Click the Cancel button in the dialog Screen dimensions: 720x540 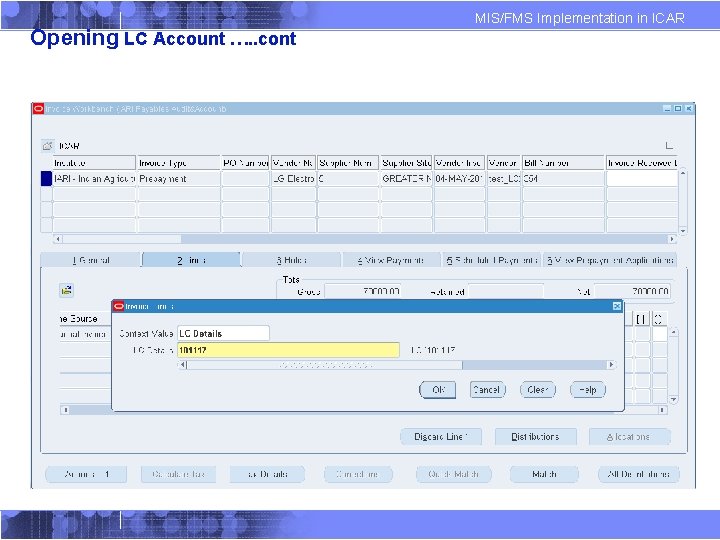488,390
